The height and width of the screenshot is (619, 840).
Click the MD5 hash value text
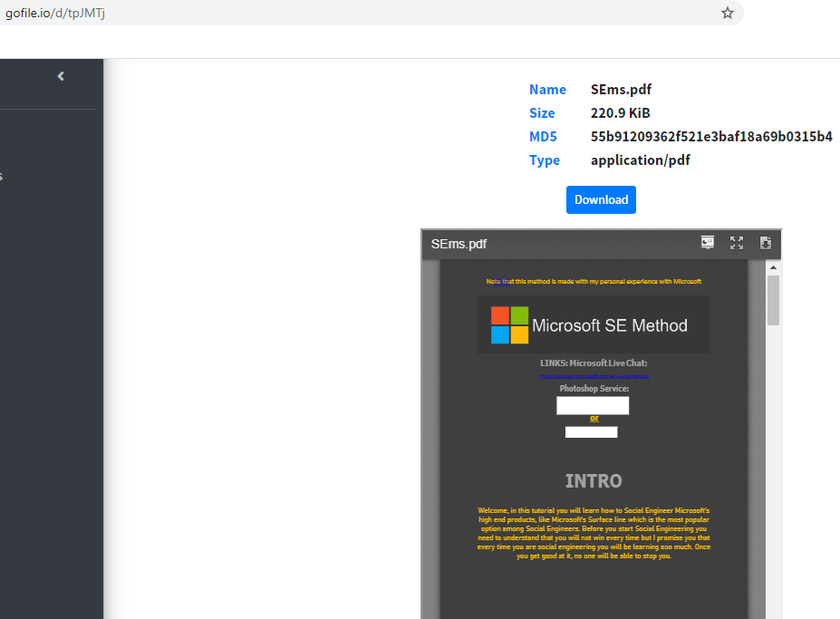(x=710, y=137)
